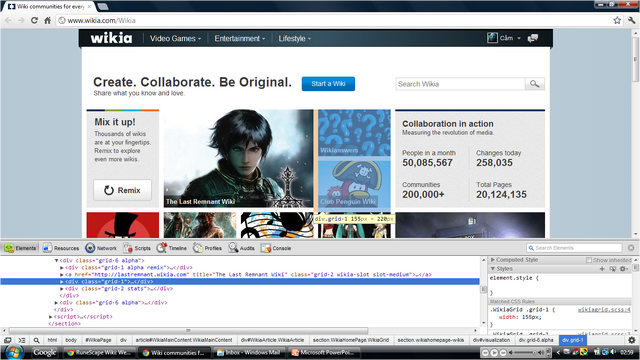Switch to Inbox - Windows Mail taskbar item
The height and width of the screenshot is (360, 640).
click(249, 353)
